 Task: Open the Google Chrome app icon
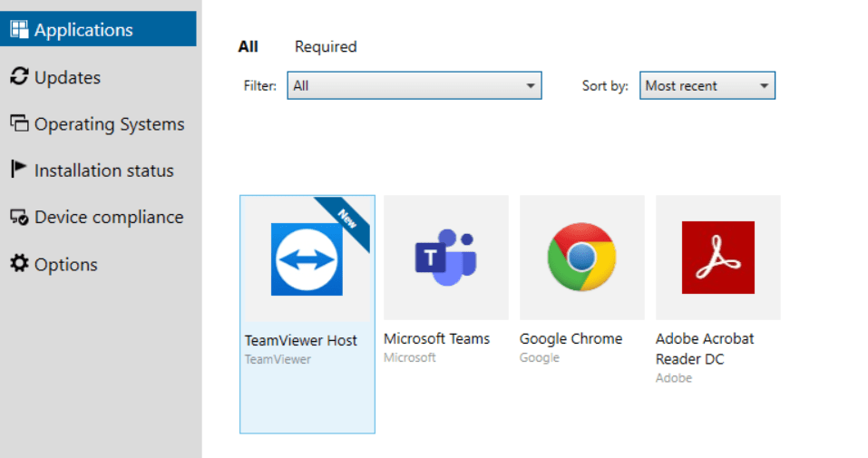[581, 257]
